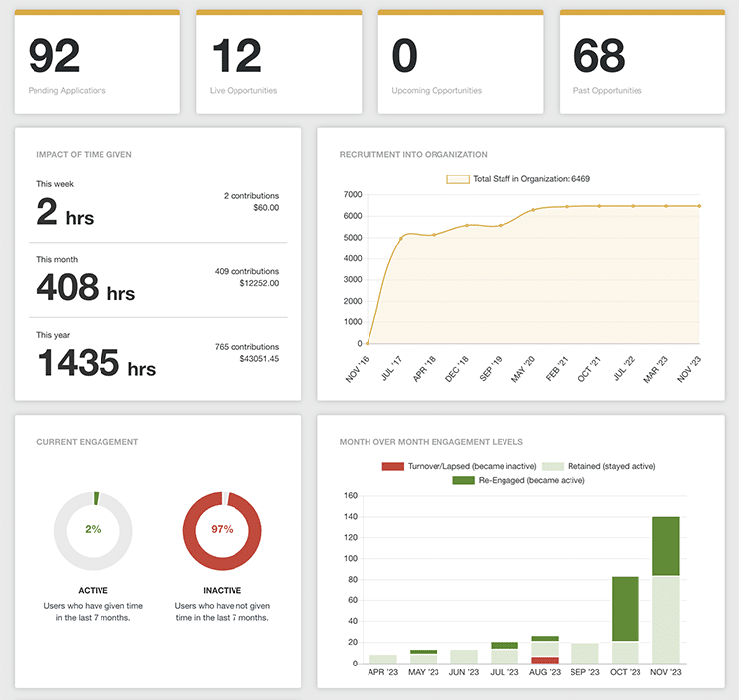Click the NOV '23 light Retained bar segment
Screen dimensions: 739x700
(666, 619)
